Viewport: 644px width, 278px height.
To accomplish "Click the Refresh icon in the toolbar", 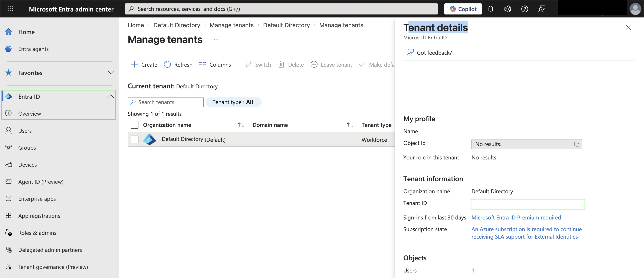I will [x=167, y=64].
